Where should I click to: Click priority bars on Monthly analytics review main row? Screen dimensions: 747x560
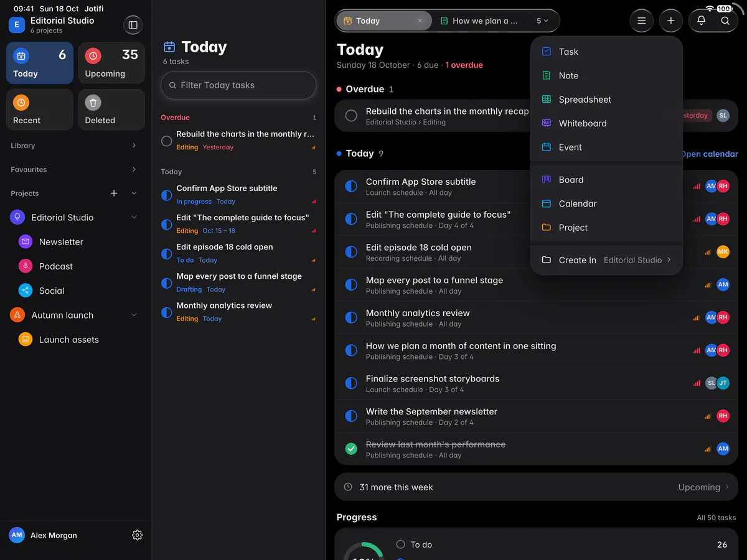(697, 317)
